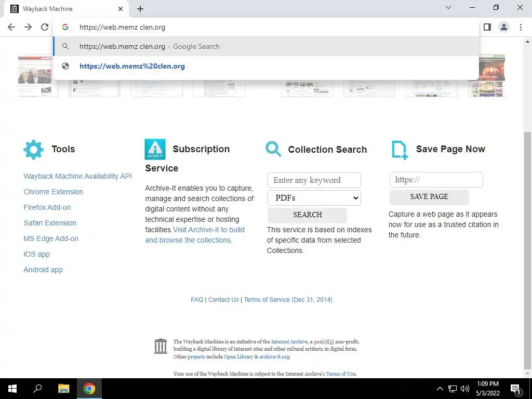Open File Explorer from the taskbar
The height and width of the screenshot is (399, 532).
click(x=63, y=389)
